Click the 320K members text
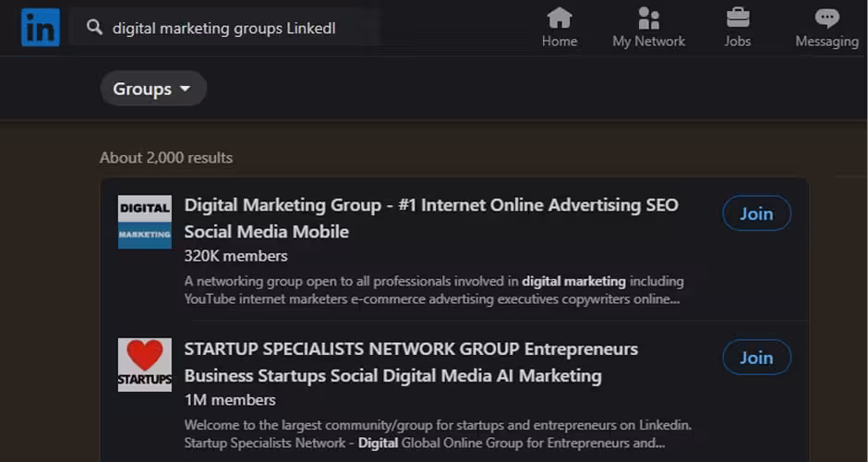This screenshot has width=868, height=462. [235, 256]
